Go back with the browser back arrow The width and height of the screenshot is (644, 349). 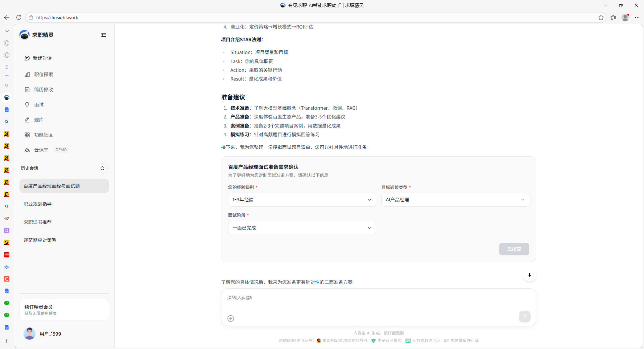point(7,17)
